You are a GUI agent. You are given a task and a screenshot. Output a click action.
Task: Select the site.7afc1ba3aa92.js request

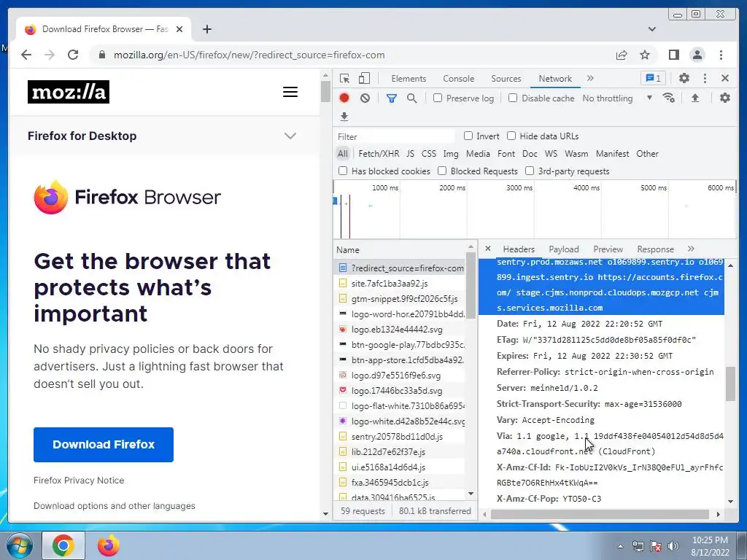coord(399,284)
